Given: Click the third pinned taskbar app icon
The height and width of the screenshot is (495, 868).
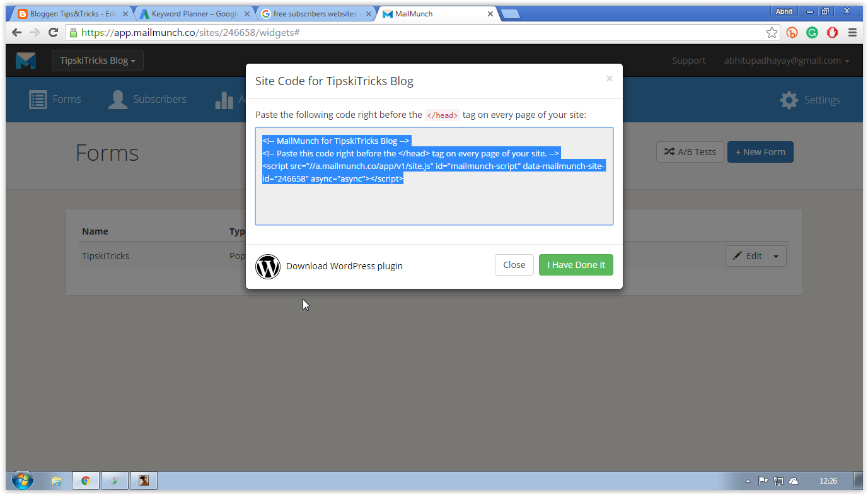Looking at the screenshot, I should coord(115,481).
